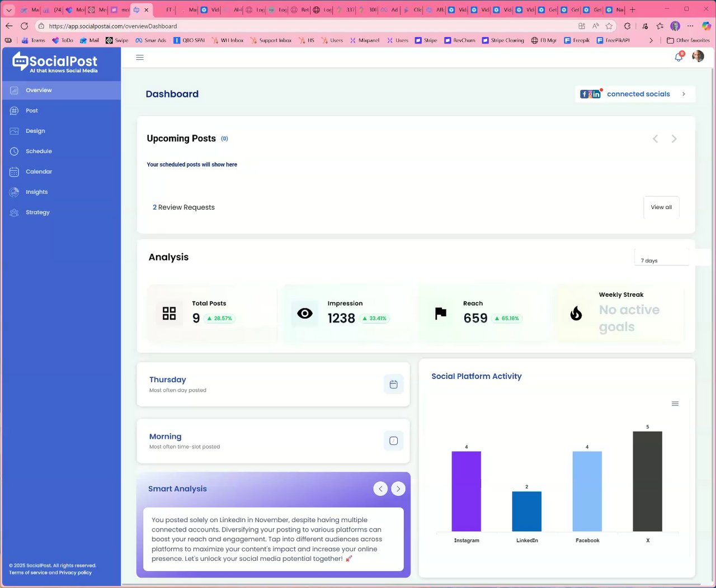Open Terms of service link

pyautogui.click(x=28, y=572)
